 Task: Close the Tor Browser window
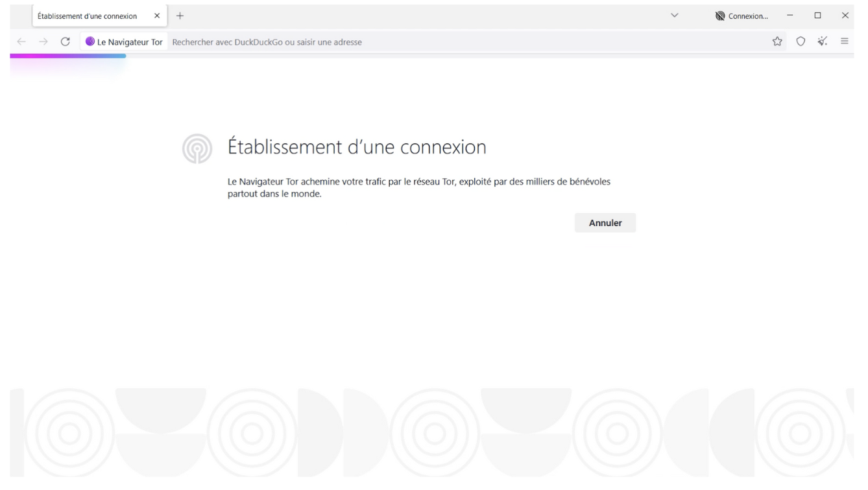(x=845, y=16)
